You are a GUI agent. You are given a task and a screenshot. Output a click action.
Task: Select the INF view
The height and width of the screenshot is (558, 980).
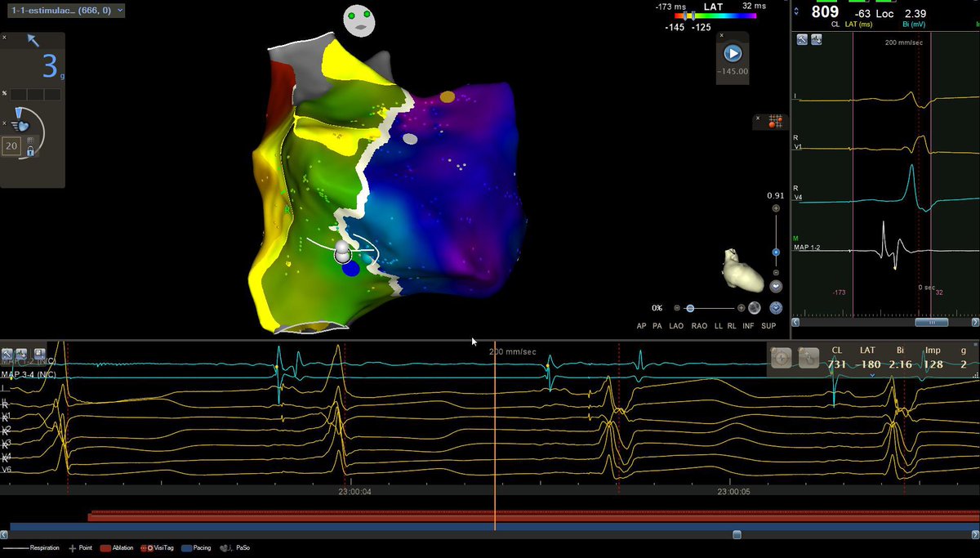[x=749, y=326]
